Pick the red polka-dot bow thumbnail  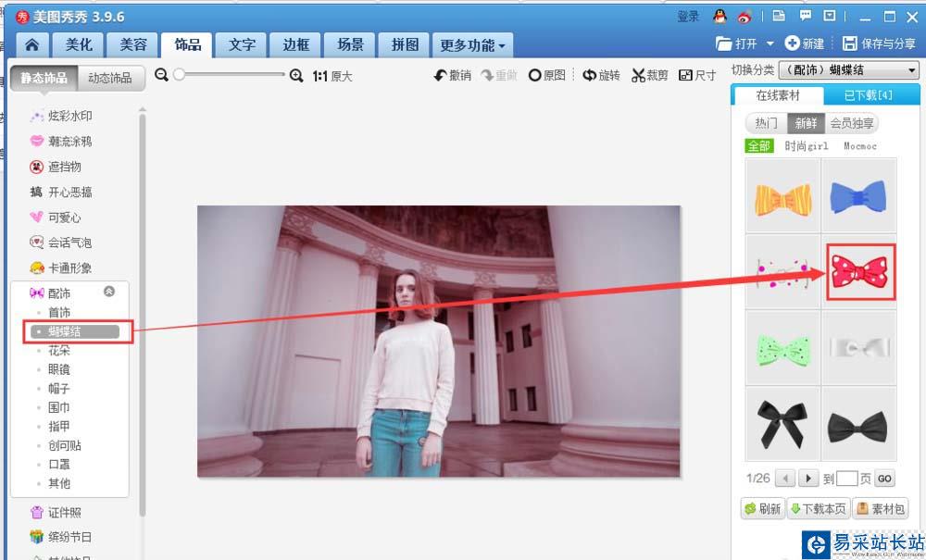tap(860, 272)
